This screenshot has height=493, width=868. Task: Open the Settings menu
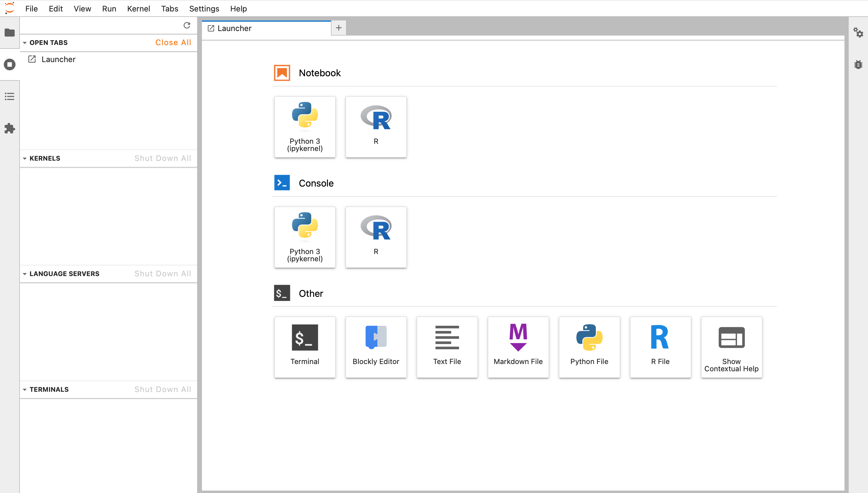click(x=204, y=8)
